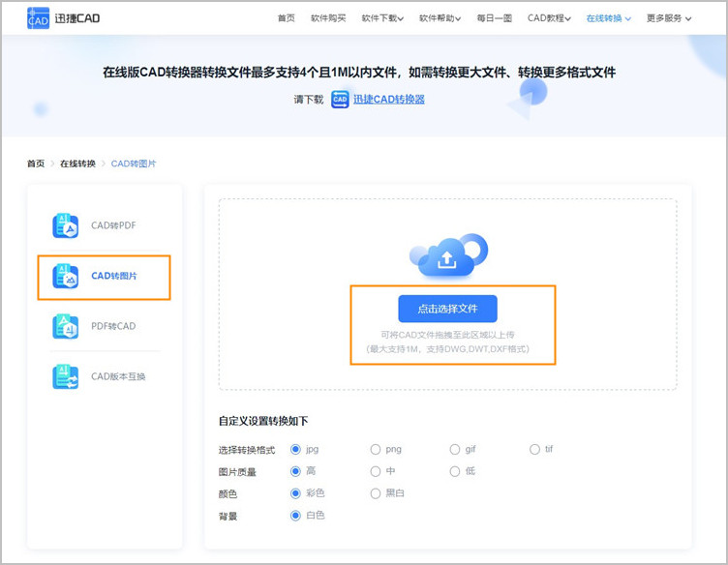Click the PDF转CAD sidebar icon
This screenshot has height=565, width=728.
(x=66, y=326)
